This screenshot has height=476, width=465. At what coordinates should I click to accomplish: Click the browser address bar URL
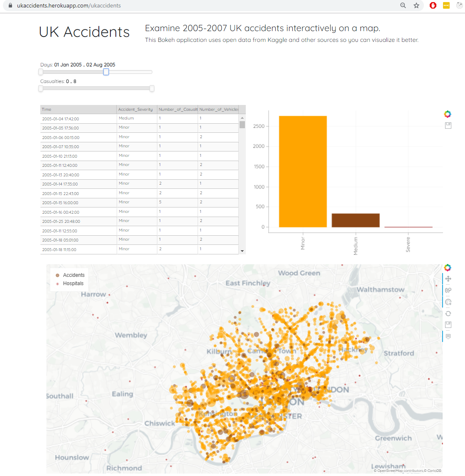(x=69, y=5)
